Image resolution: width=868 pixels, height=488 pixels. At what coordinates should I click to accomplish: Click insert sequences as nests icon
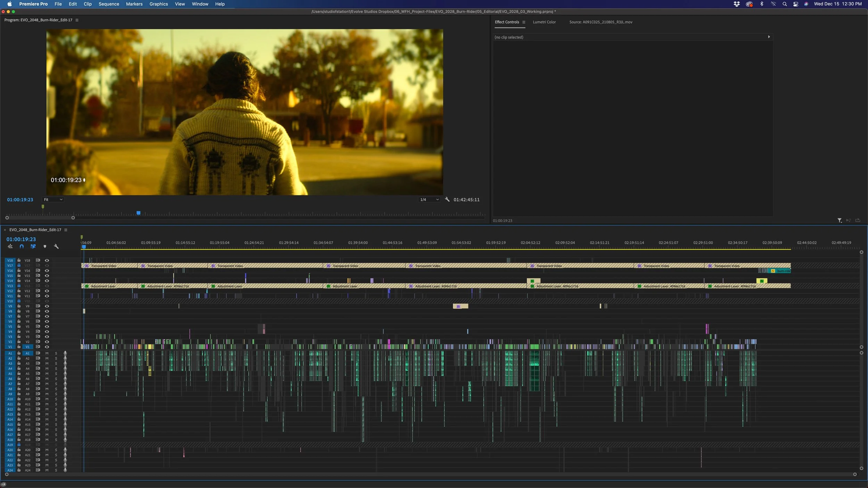click(10, 246)
